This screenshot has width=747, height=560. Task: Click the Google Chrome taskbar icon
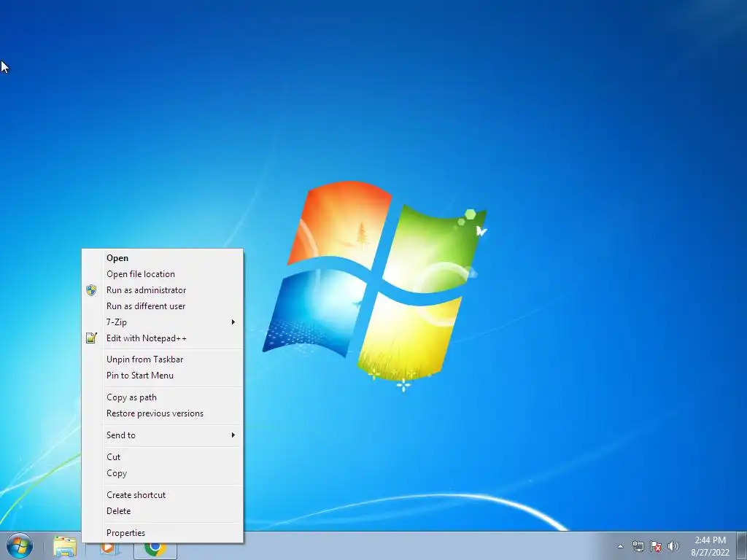(x=155, y=549)
